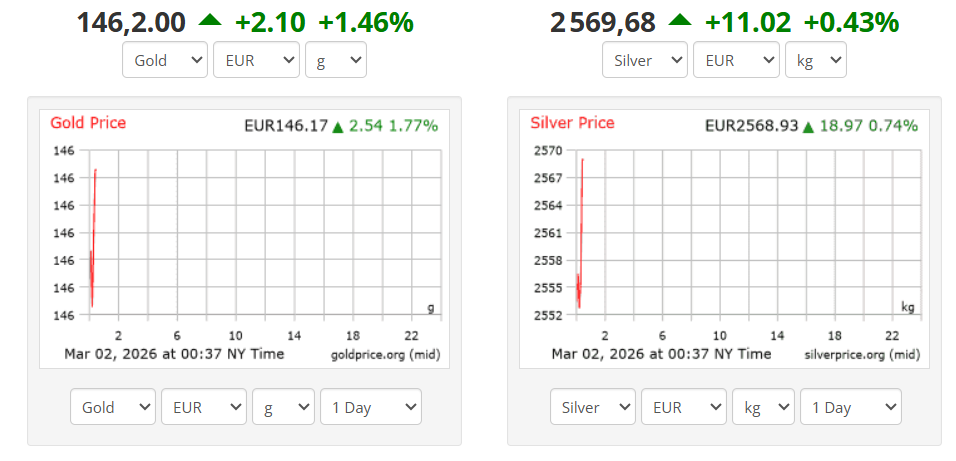
Task: Open the top Gold metal dropdown
Action: click(x=165, y=60)
